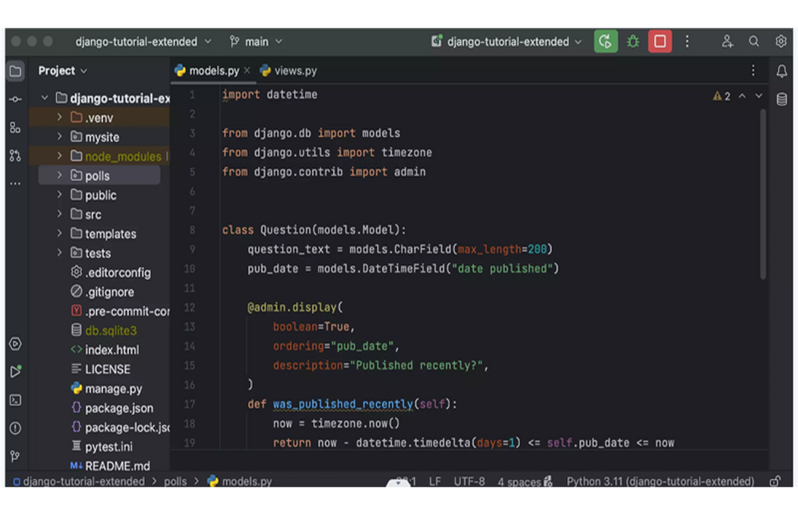
Task: Change the Python 3.11 interpreter
Action: click(660, 481)
